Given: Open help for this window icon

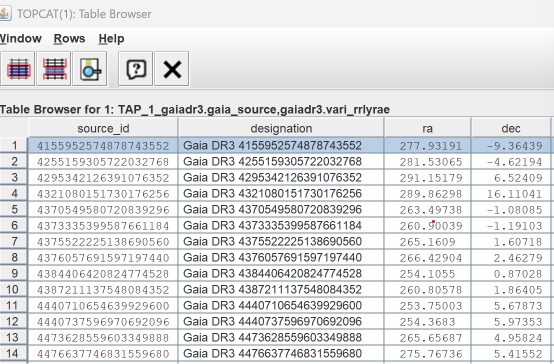Looking at the screenshot, I should pyautogui.click(x=136, y=69).
